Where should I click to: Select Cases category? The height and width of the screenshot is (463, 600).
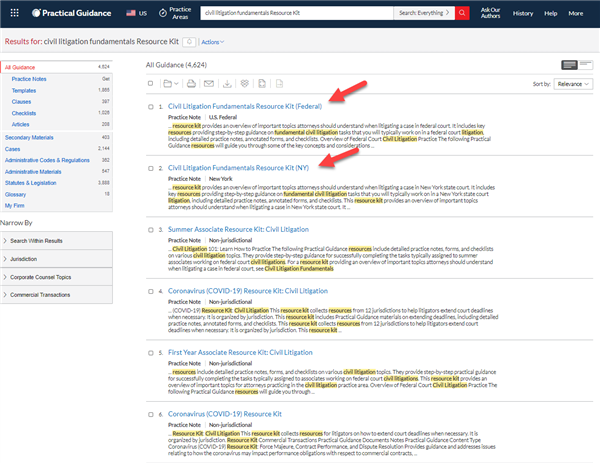point(12,149)
